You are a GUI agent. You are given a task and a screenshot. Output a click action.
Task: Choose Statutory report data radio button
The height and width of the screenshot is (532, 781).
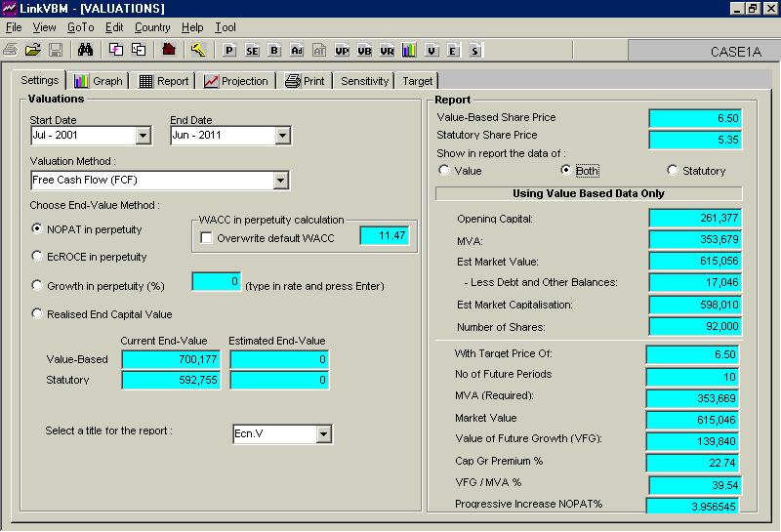[672, 171]
